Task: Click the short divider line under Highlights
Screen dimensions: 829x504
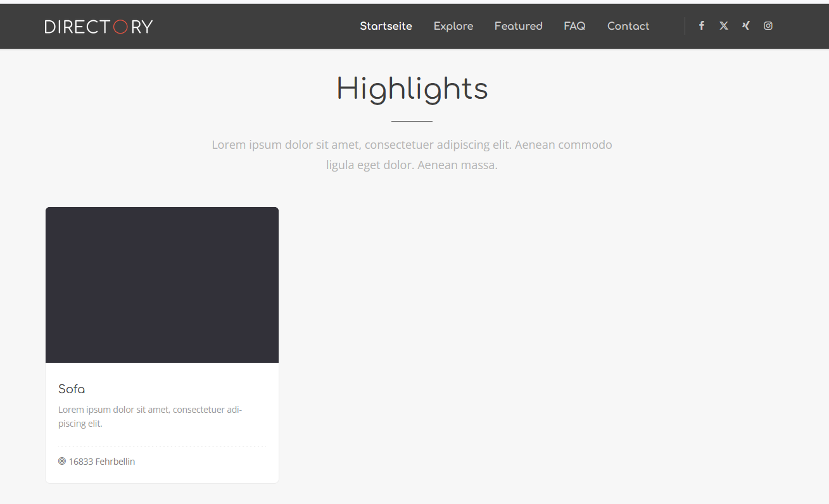Action: (x=412, y=121)
